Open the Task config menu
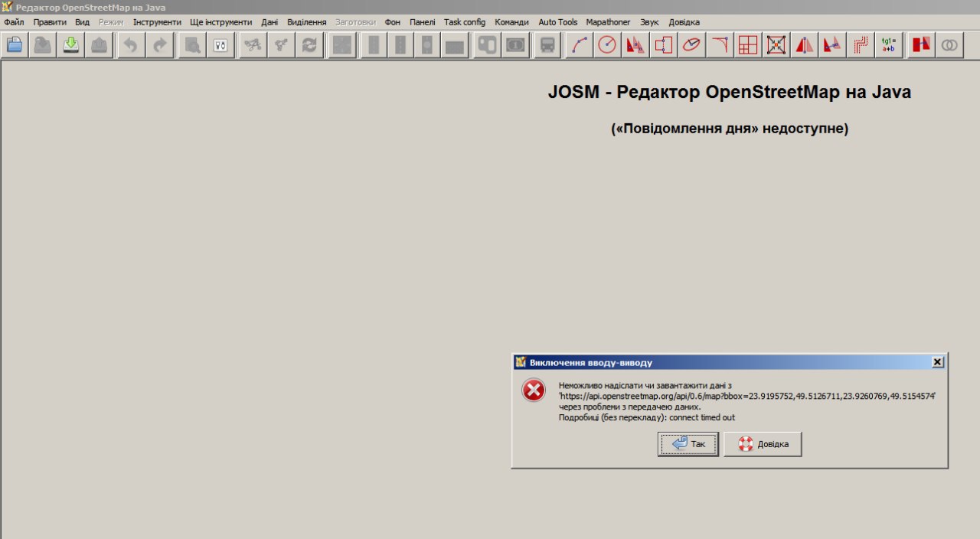The height and width of the screenshot is (539, 980). pos(465,22)
